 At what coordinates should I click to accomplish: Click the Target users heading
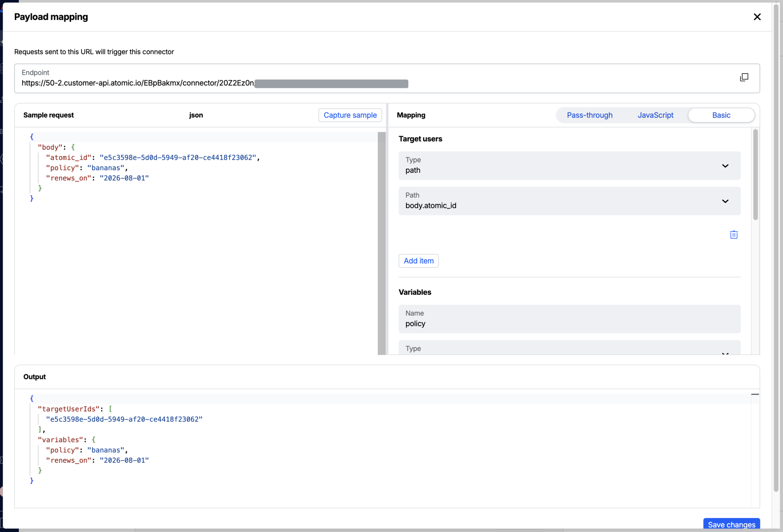click(x=420, y=139)
